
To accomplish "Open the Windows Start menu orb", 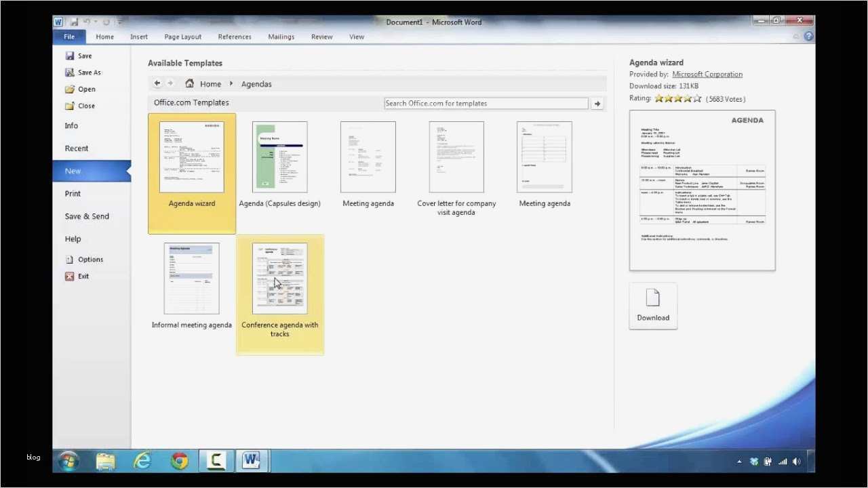I will 68,461.
